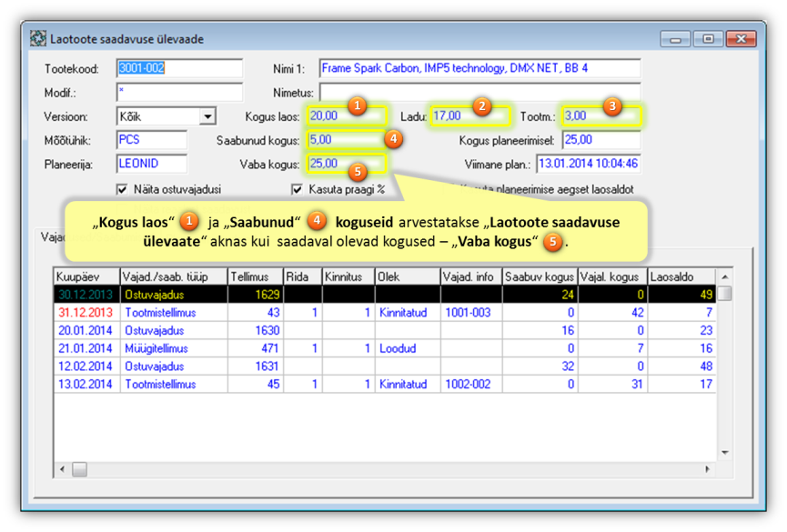Select the row dated 12.02.2014
This screenshot has height=532, width=787.
pyautogui.click(x=385, y=366)
